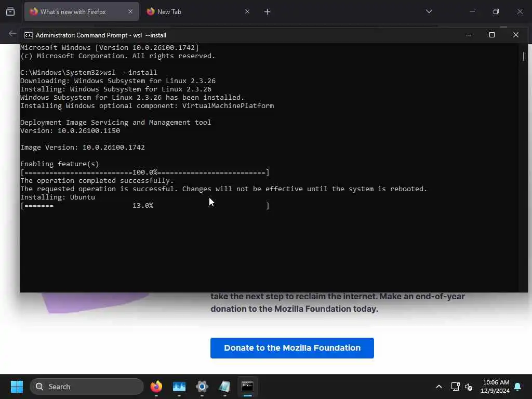Click 'Deployment Image Servicing and Management tool' line
The image size is (532, 399).
click(x=116, y=122)
